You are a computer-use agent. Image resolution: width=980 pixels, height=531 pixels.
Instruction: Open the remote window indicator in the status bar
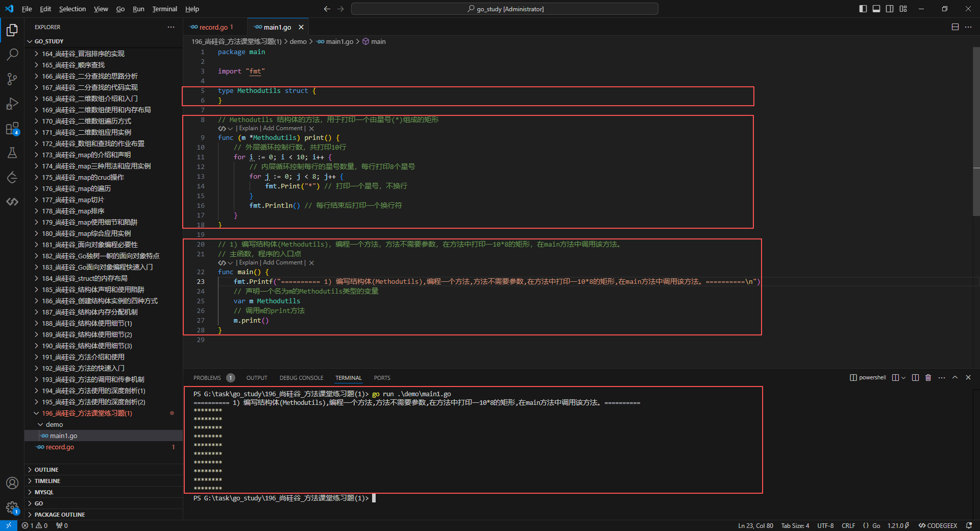coord(8,525)
